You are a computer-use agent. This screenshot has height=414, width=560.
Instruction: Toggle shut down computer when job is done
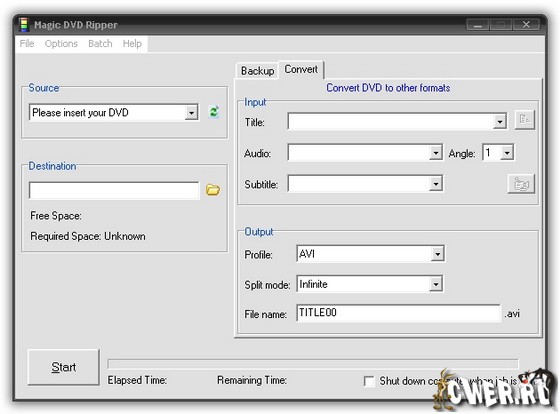point(369,381)
